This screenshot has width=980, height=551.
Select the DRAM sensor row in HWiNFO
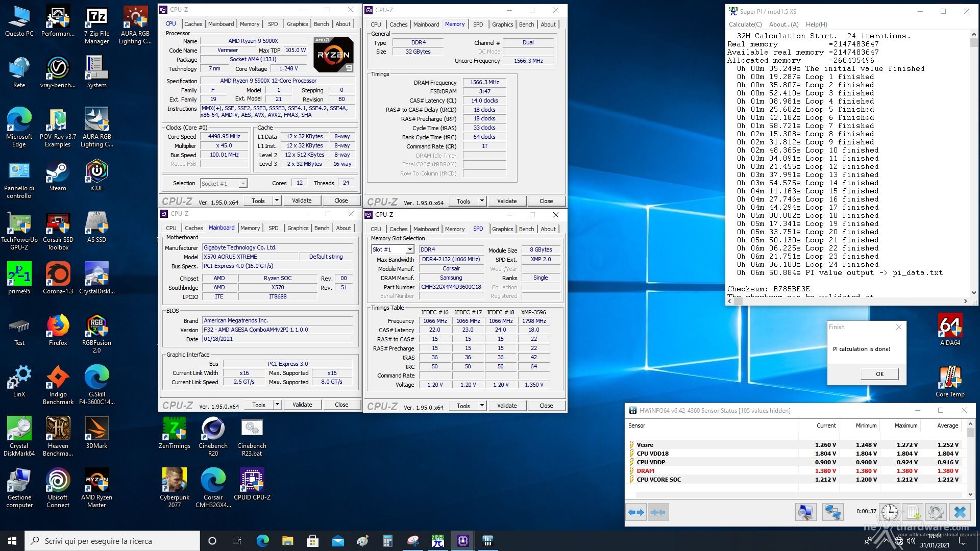(x=794, y=471)
